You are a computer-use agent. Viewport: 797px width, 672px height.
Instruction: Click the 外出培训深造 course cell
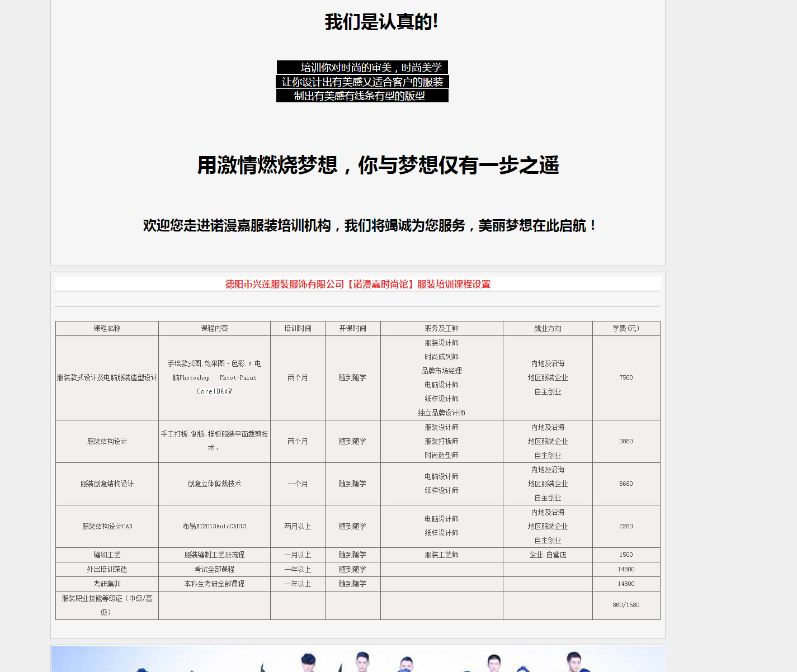[x=107, y=570]
